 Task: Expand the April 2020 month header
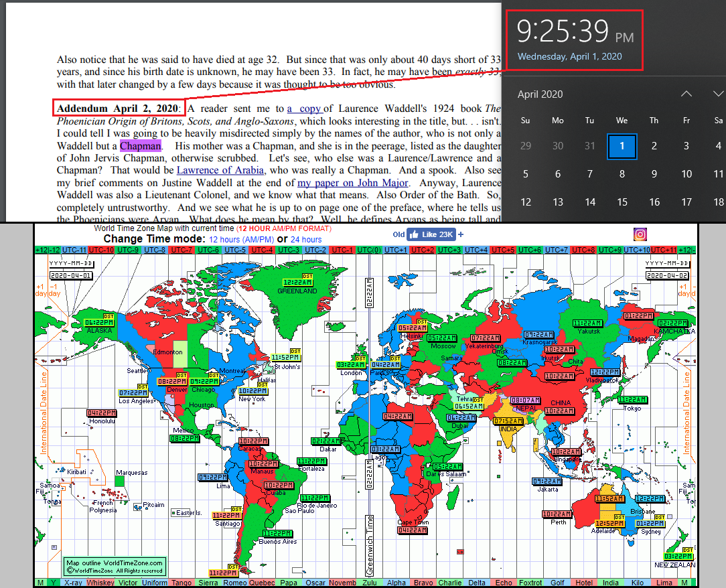point(540,94)
